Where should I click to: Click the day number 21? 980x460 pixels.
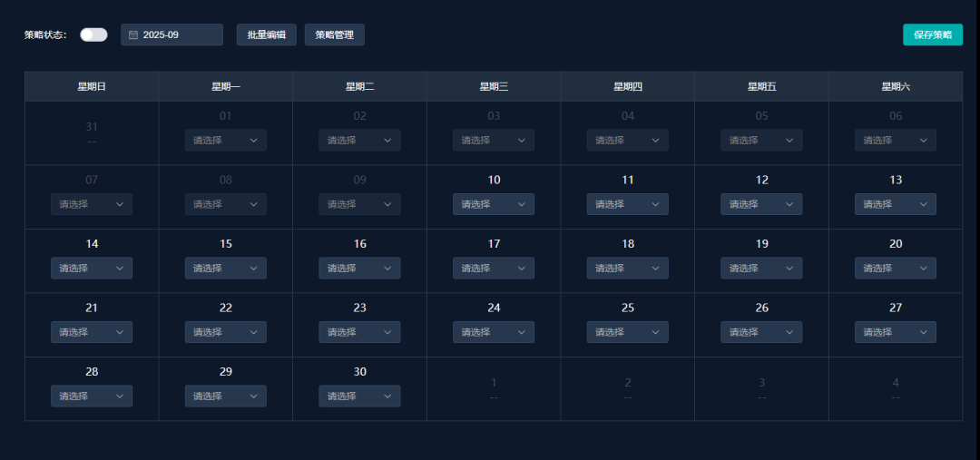tap(92, 308)
